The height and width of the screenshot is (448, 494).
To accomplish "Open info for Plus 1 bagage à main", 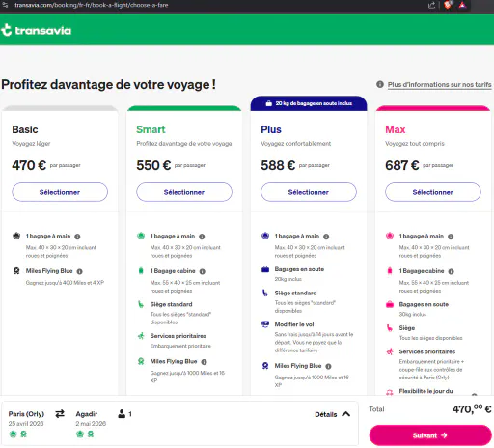I will [326, 237].
